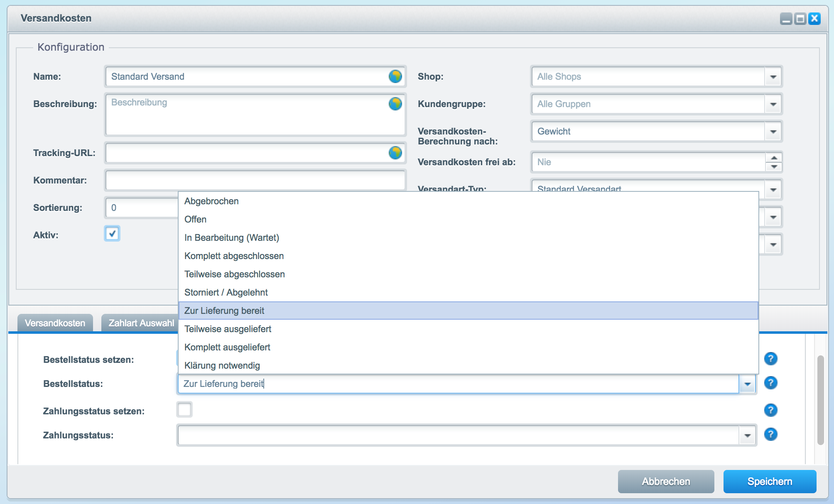834x504 pixels.
Task: Click the Kommentar input field
Action: pyautogui.click(x=255, y=180)
